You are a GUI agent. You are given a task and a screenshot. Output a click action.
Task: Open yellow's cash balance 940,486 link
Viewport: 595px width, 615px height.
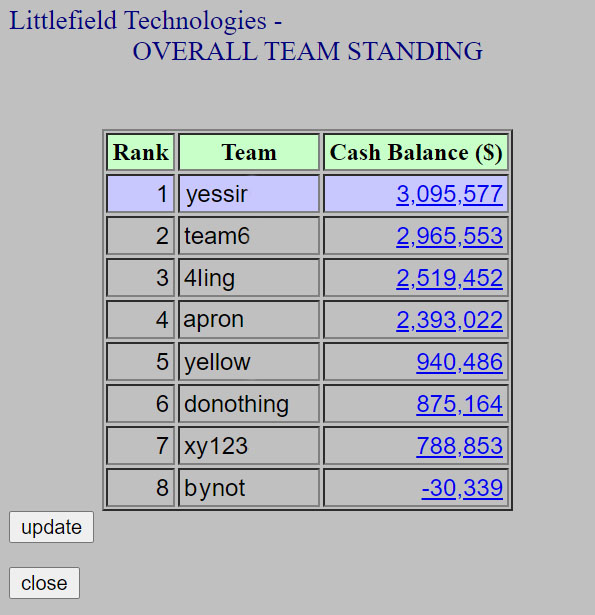(459, 362)
